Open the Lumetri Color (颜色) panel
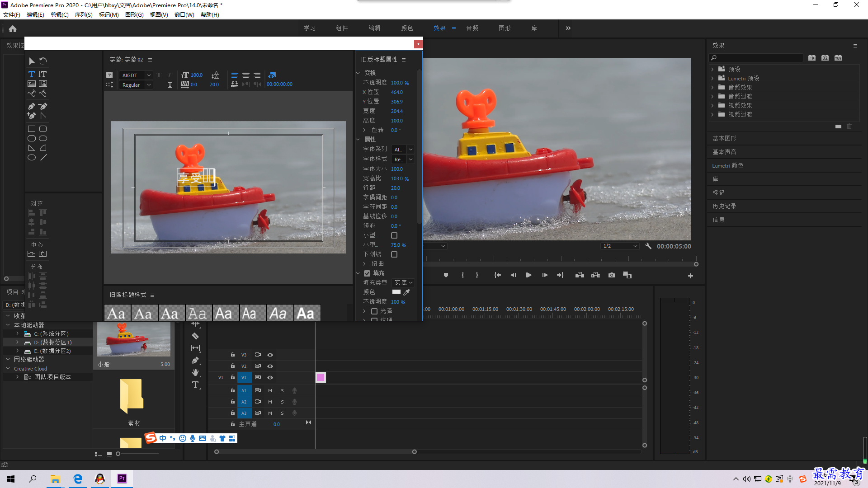Image resolution: width=868 pixels, height=488 pixels. (728, 165)
